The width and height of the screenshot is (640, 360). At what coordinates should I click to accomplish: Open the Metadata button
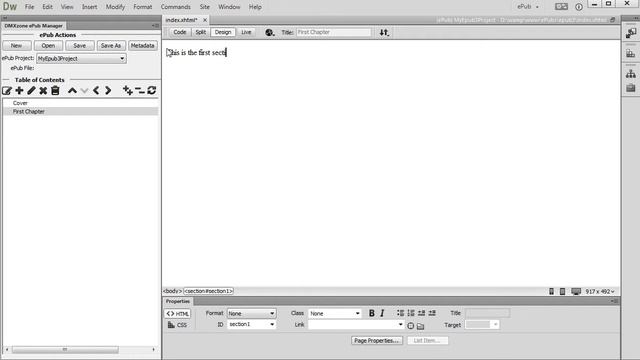(142, 46)
